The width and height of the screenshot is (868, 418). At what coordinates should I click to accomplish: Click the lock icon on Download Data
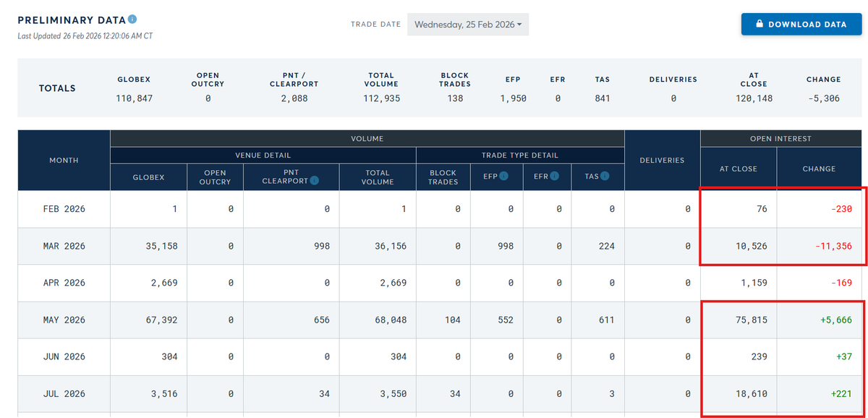759,24
